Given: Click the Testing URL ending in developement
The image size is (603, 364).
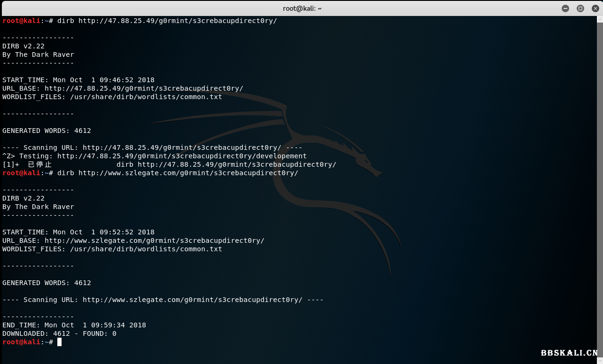Looking at the screenshot, I should pyautogui.click(x=181, y=156).
